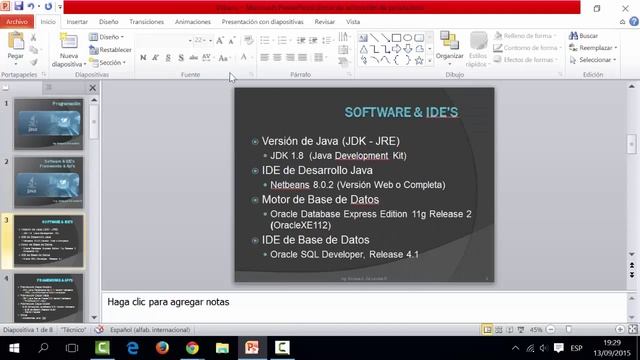
Task: Expand the shapes gallery
Action: 429,60
